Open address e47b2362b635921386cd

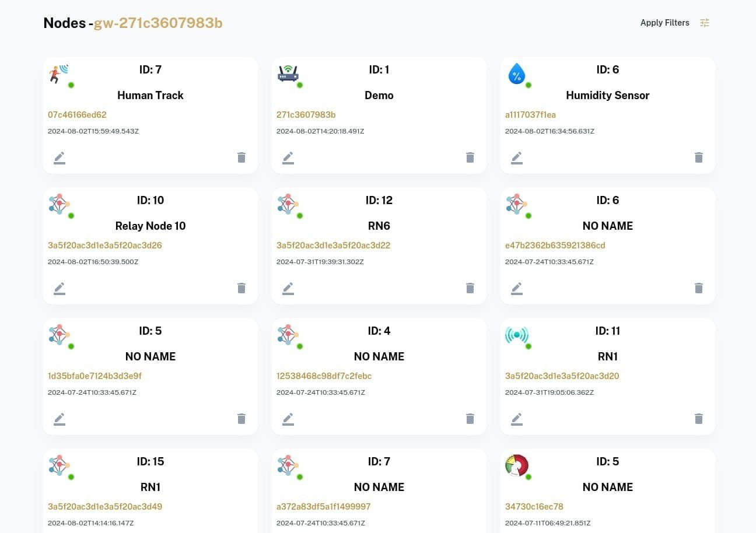(555, 246)
